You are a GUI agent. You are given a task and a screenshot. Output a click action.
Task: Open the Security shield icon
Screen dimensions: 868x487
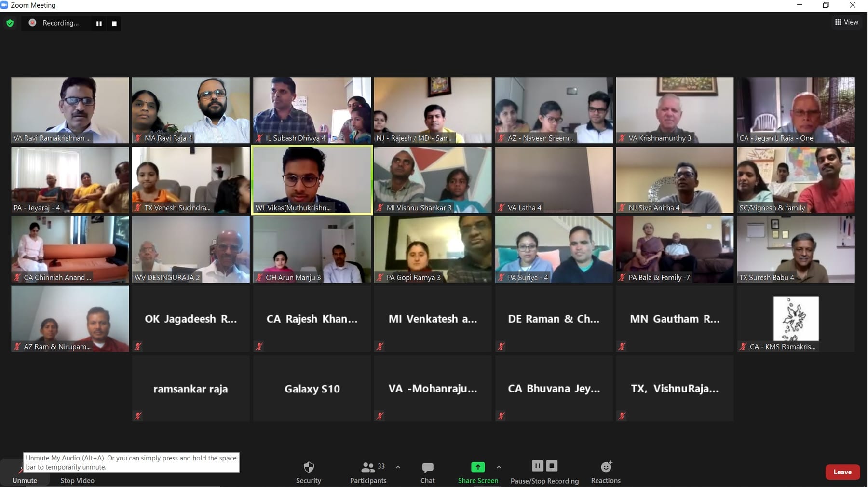coord(309,467)
